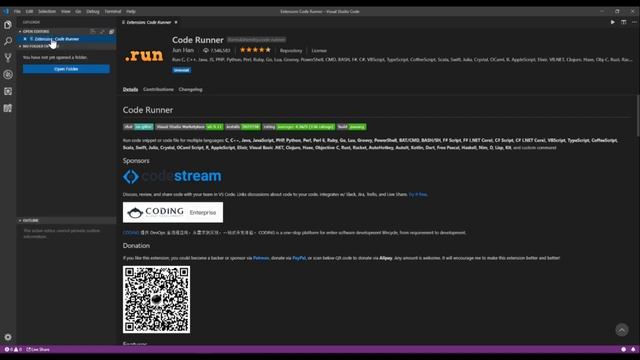The width and height of the screenshot is (640, 360).
Task: Click the Patreon donation link
Action: (x=261, y=258)
